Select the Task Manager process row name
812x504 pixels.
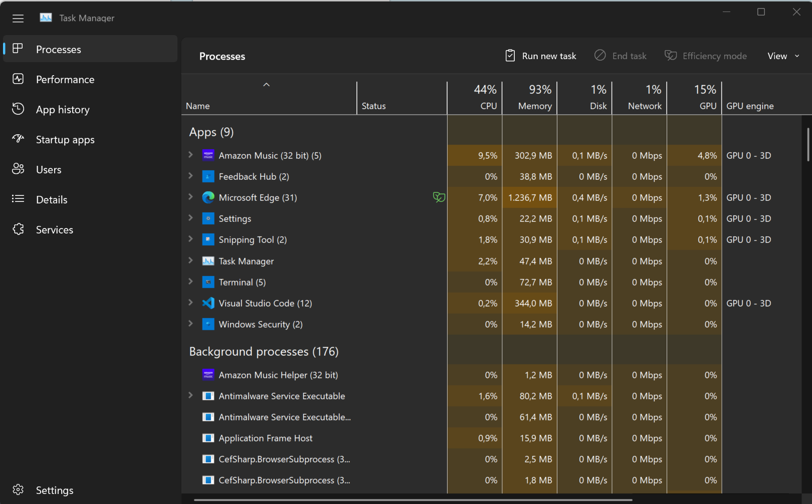coord(246,261)
